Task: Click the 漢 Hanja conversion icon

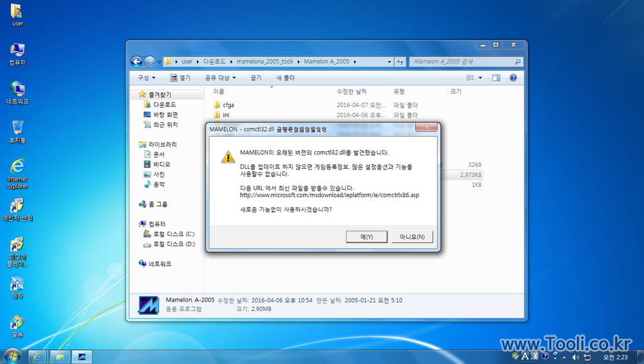Action: pos(534,356)
